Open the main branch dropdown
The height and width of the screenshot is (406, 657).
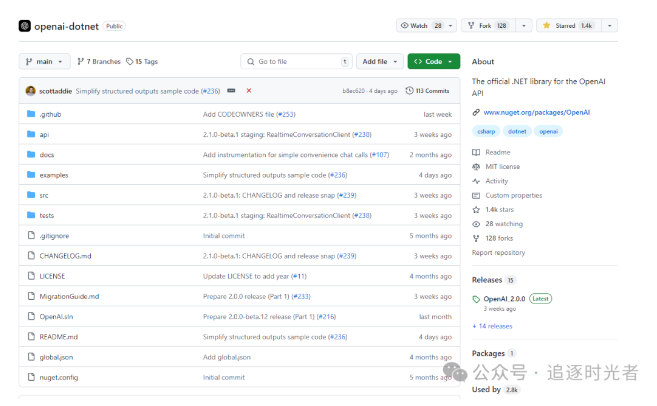[x=44, y=62]
